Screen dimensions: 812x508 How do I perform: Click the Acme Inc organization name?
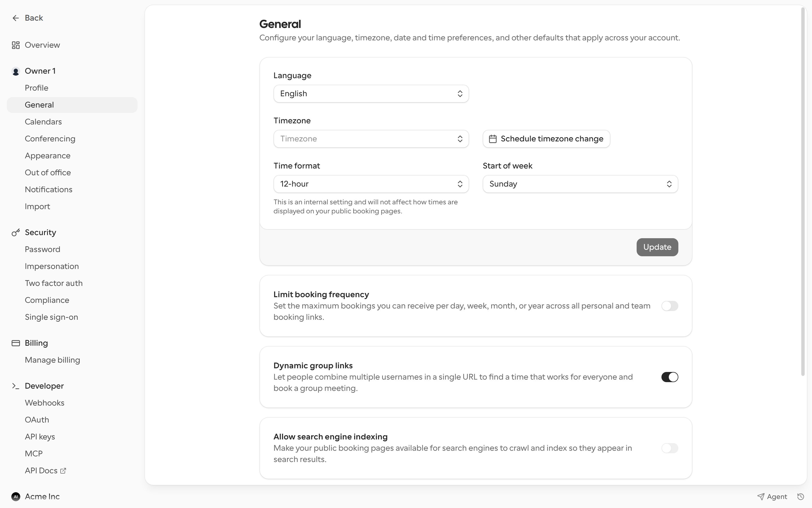click(x=42, y=497)
